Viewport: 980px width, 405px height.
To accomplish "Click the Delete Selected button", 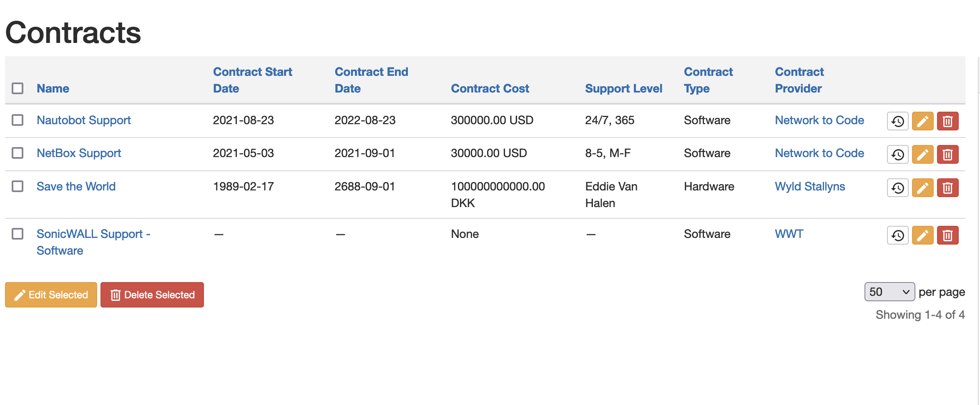I will (152, 295).
